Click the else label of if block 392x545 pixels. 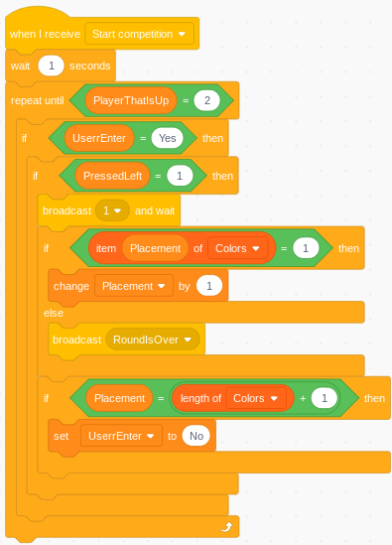pyautogui.click(x=54, y=313)
